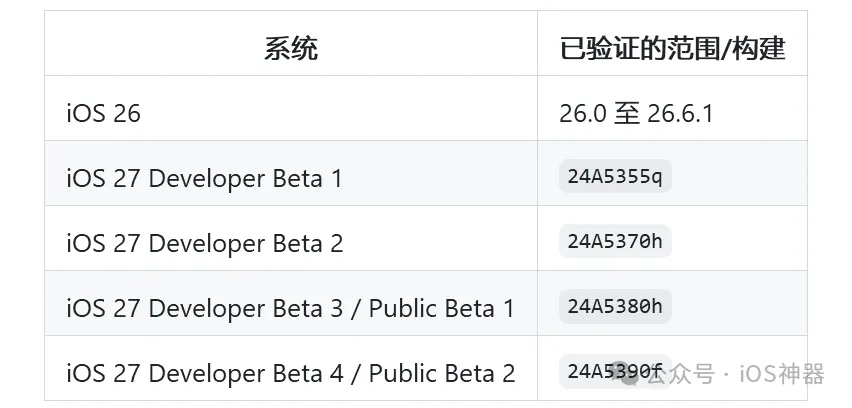The width and height of the screenshot is (852, 408).
Task: Click the iOS神器 account name
Action: 782,374
